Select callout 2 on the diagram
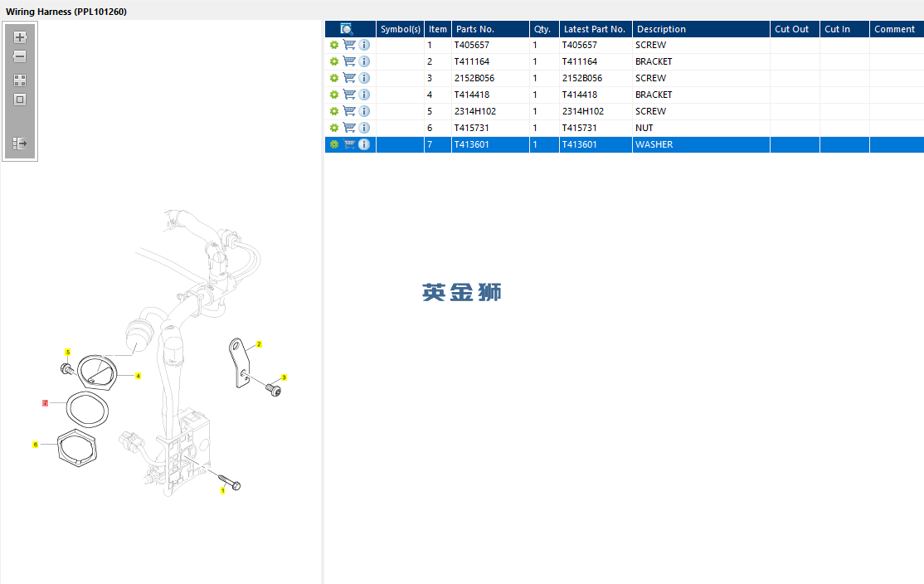 tap(259, 344)
